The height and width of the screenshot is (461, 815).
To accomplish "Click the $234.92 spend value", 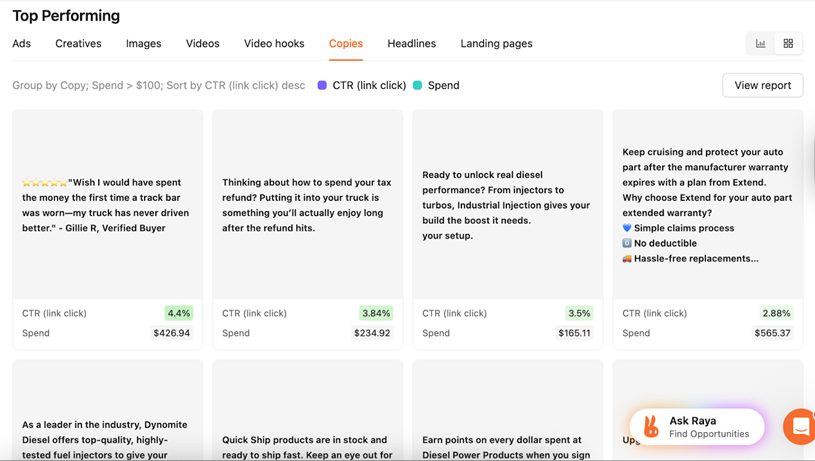I will click(x=372, y=333).
